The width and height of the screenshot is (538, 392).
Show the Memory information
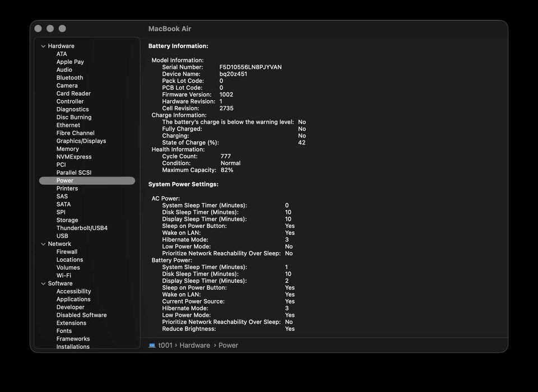(68, 149)
